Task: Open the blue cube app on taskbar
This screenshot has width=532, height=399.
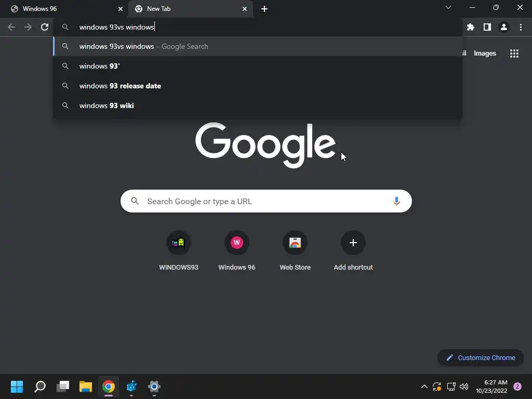Action: [131, 387]
